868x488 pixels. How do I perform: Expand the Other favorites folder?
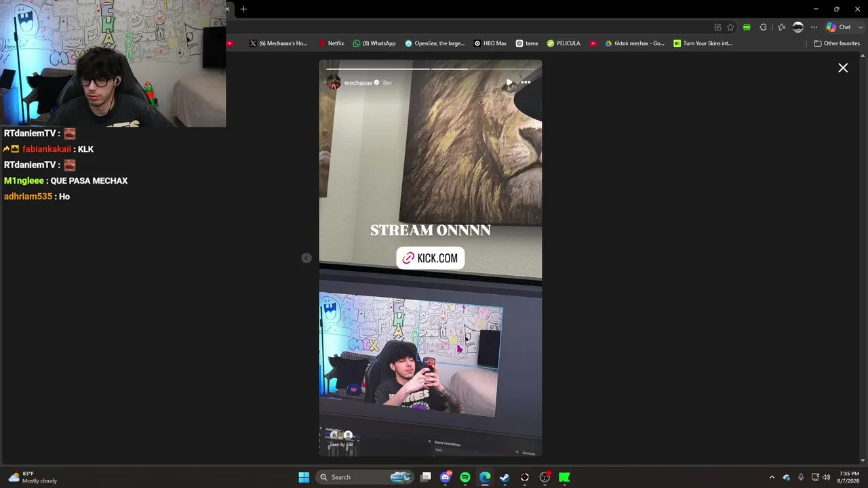pyautogui.click(x=837, y=43)
